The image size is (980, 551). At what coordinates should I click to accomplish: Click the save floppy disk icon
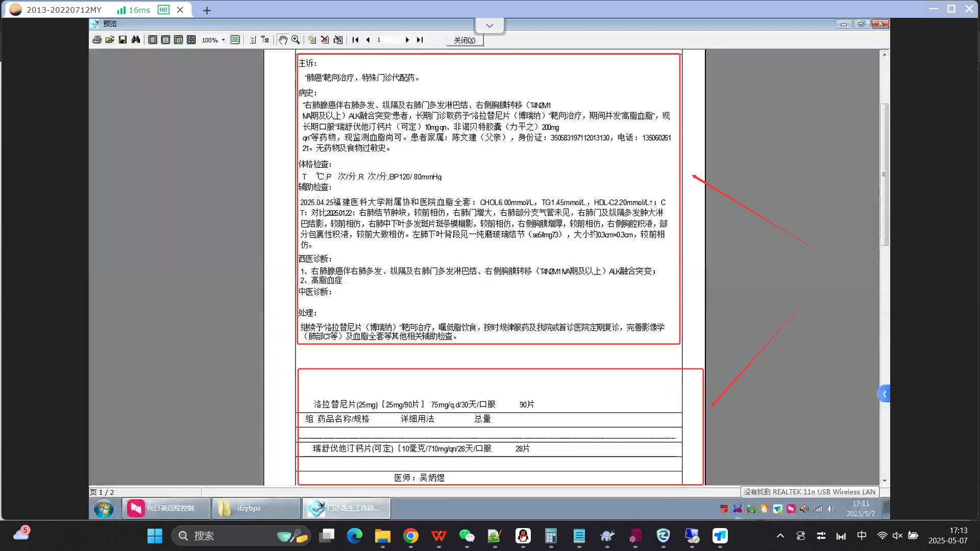pyautogui.click(x=122, y=40)
